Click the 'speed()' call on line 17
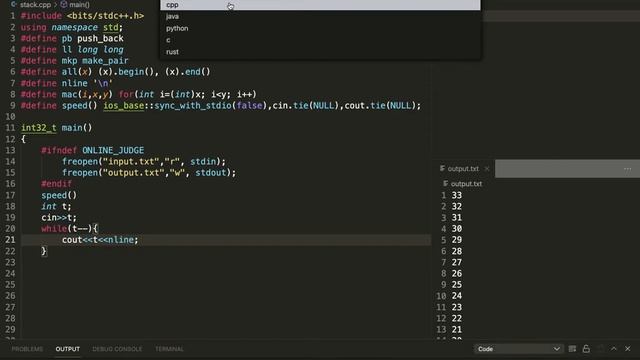The image size is (640, 360). 59,195
